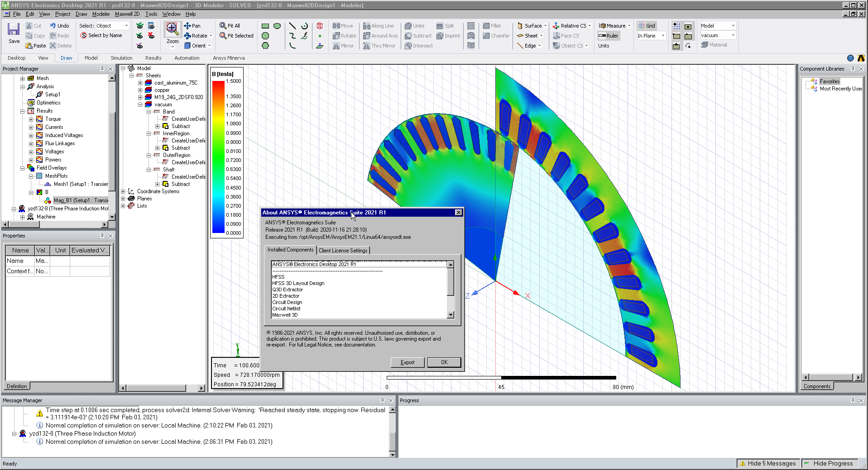The height and width of the screenshot is (470, 868).
Task: Click the hide selected objects red-X eye icon
Action: (151, 36)
